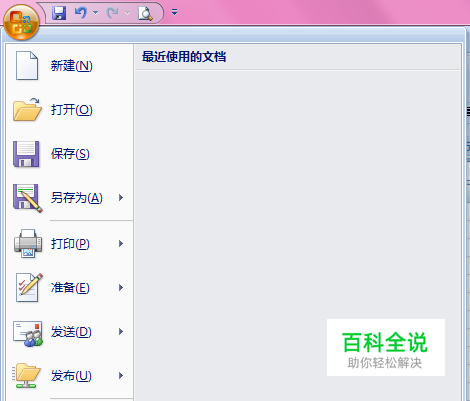The height and width of the screenshot is (401, 470).
Task: Choose 打开(O) from the menu
Action: coord(71,110)
